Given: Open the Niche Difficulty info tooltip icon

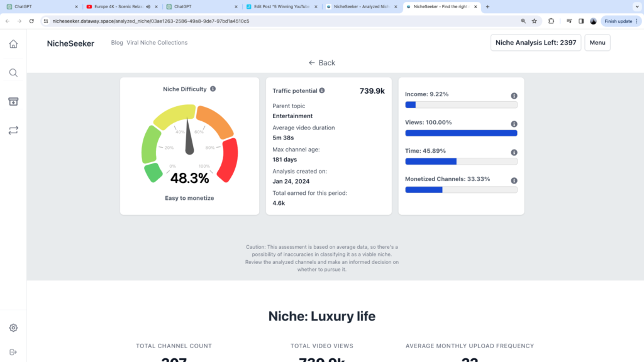Looking at the screenshot, I should point(213,89).
